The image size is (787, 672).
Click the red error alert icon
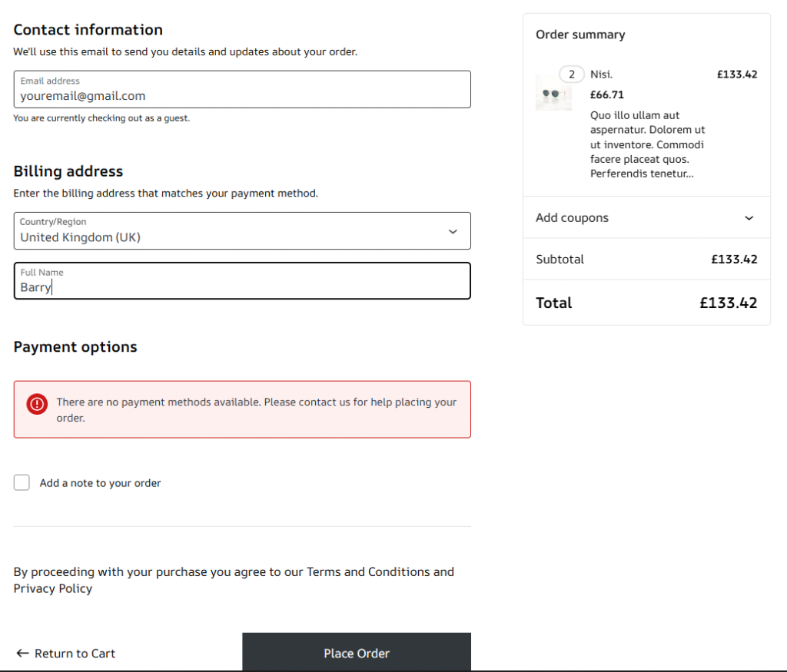37,403
